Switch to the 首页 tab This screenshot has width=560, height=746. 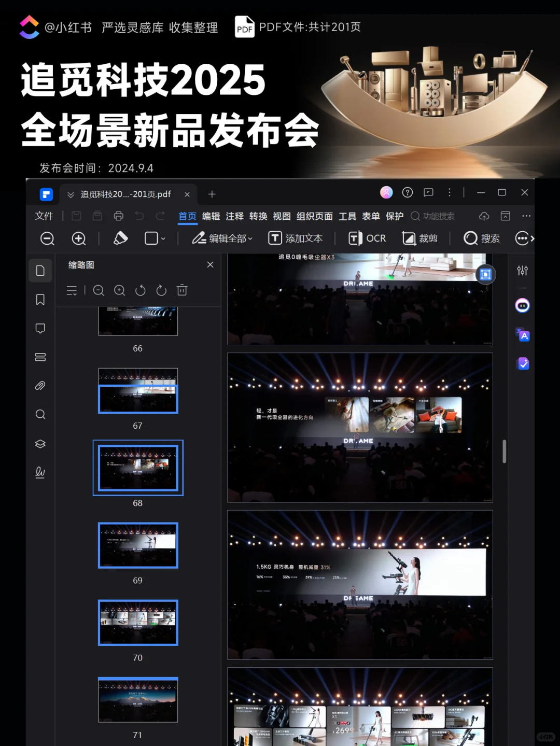pyautogui.click(x=187, y=216)
